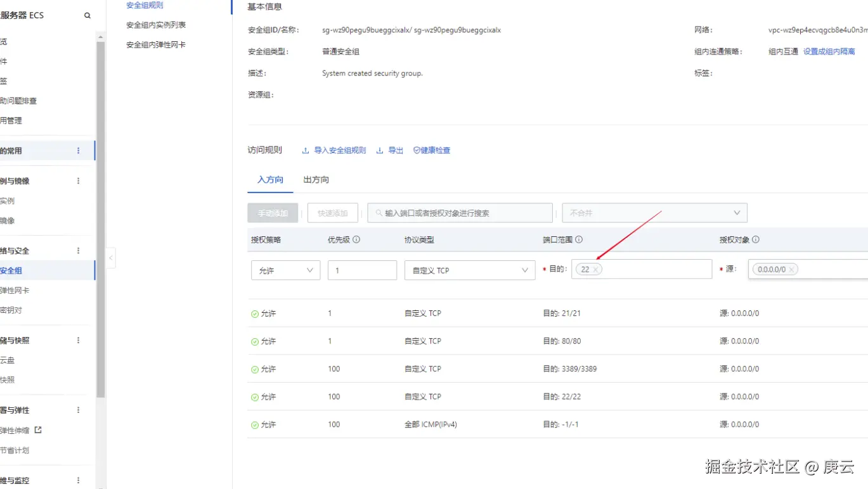
Task: Select 安全组内实例列表 in the side menu
Action: click(156, 25)
